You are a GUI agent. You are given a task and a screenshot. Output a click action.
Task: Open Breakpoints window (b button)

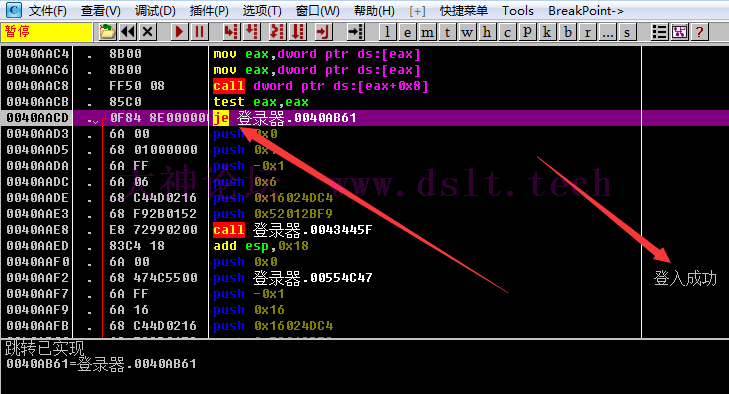568,32
